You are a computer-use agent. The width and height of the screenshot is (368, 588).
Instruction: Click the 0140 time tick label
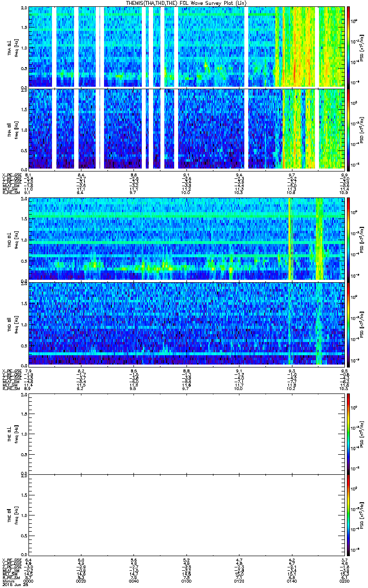(x=291, y=581)
